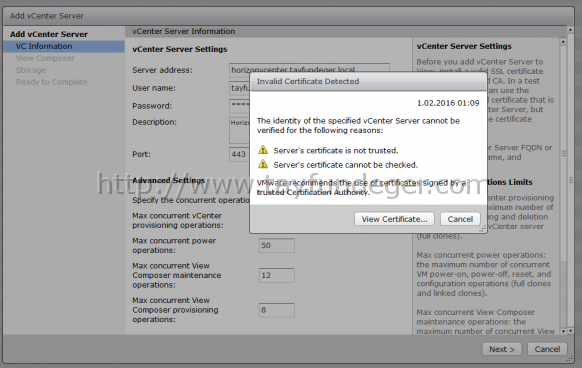Click the Description text area
Viewport: 582px width, 368px height.
click(x=239, y=130)
